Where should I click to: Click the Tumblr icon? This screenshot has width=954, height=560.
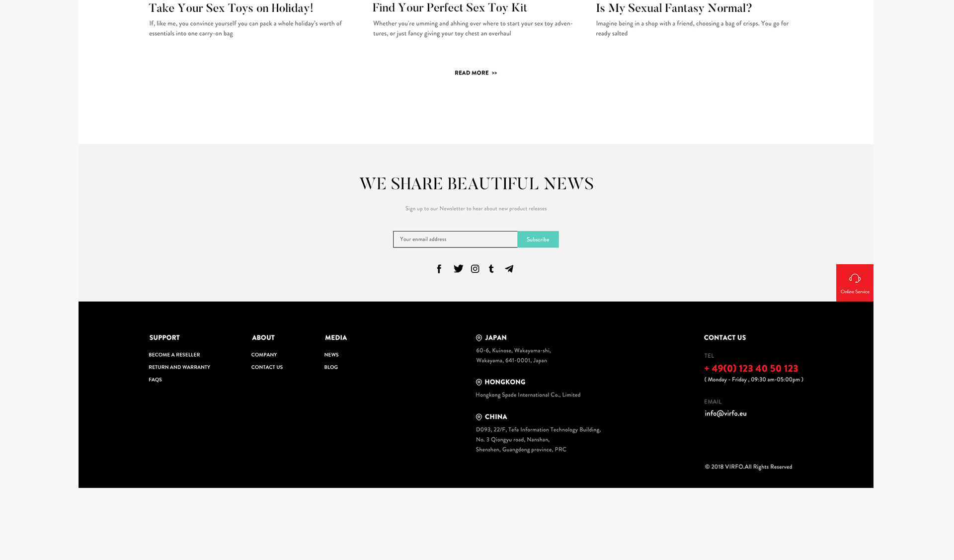point(491,269)
